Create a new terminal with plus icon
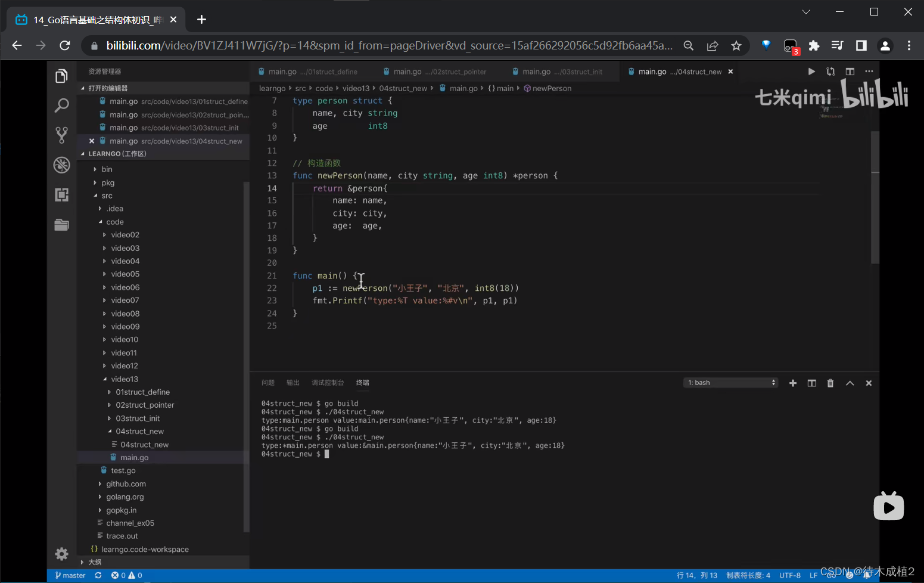This screenshot has height=583, width=924. coord(793,383)
